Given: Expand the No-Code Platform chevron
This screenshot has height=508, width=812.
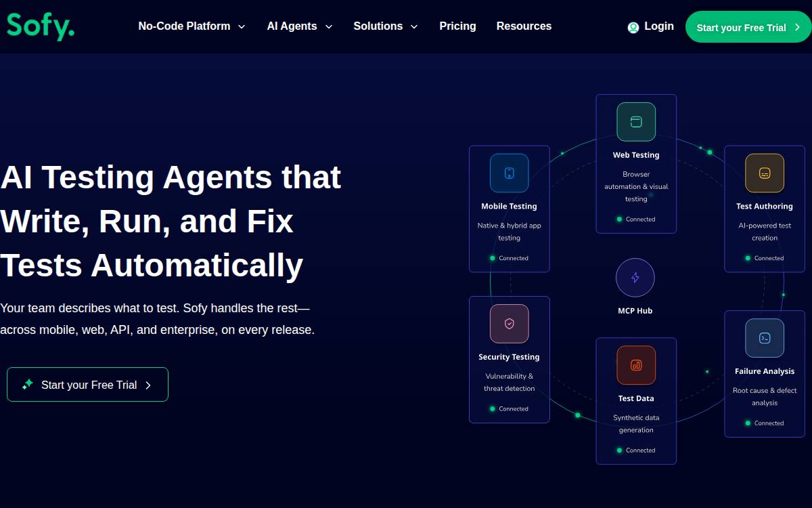Looking at the screenshot, I should pyautogui.click(x=242, y=27).
